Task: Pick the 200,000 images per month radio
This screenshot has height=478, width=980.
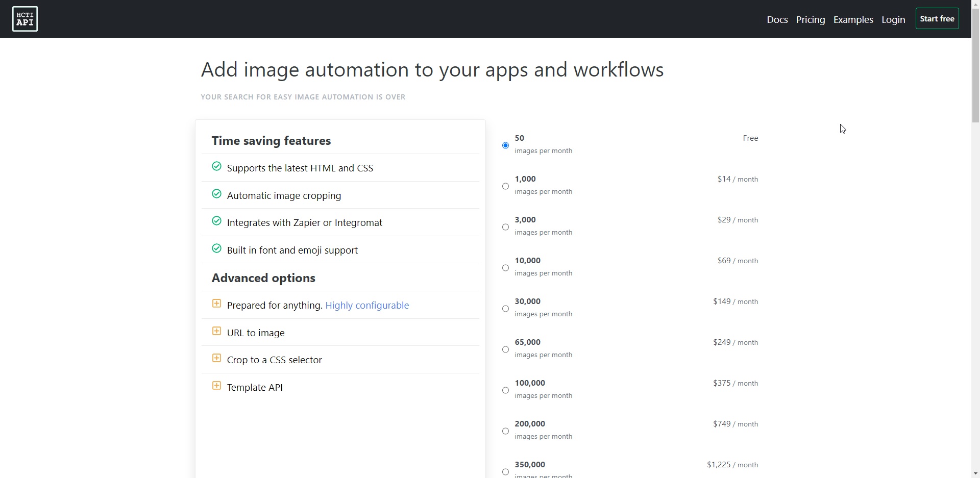Action: (505, 431)
